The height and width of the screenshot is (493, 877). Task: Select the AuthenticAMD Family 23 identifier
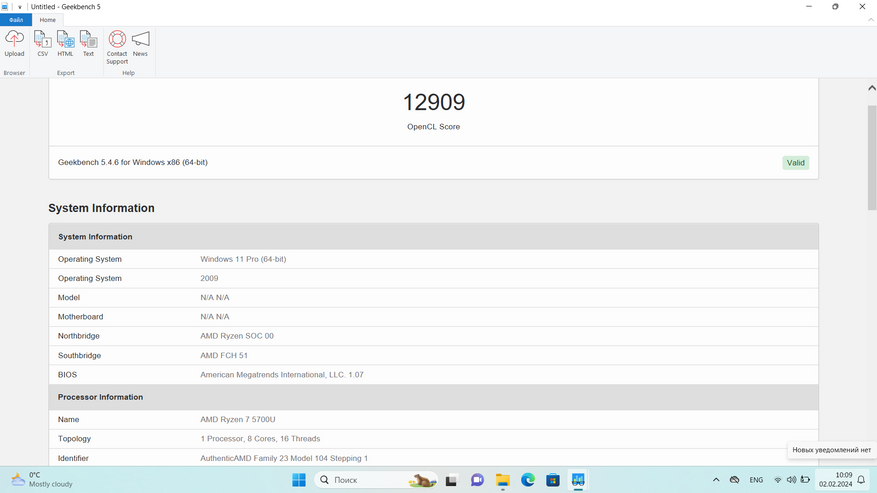click(x=284, y=458)
